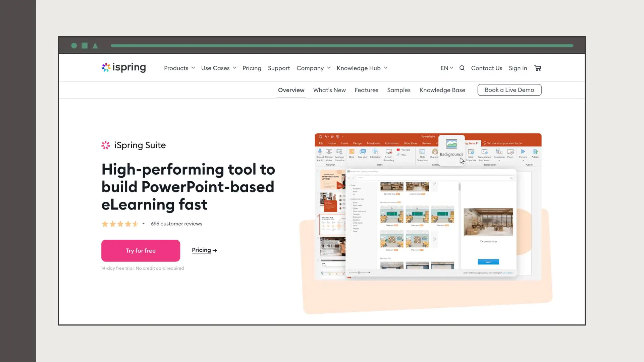Select slide 3 thumbnail in PowerPoint
The image size is (644, 362).
333,224
